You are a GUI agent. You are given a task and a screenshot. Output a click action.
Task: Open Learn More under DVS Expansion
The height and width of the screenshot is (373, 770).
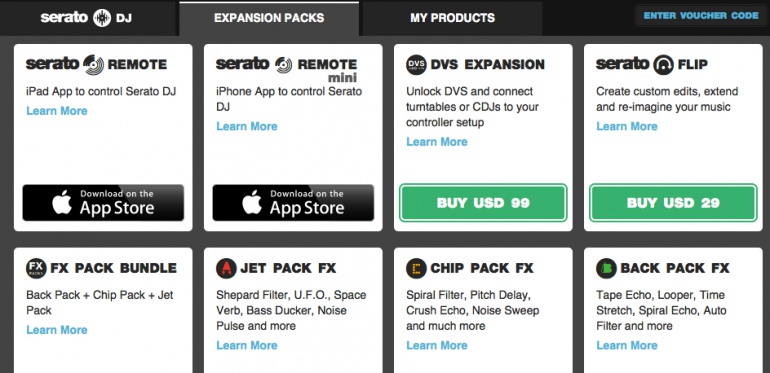[x=437, y=142]
